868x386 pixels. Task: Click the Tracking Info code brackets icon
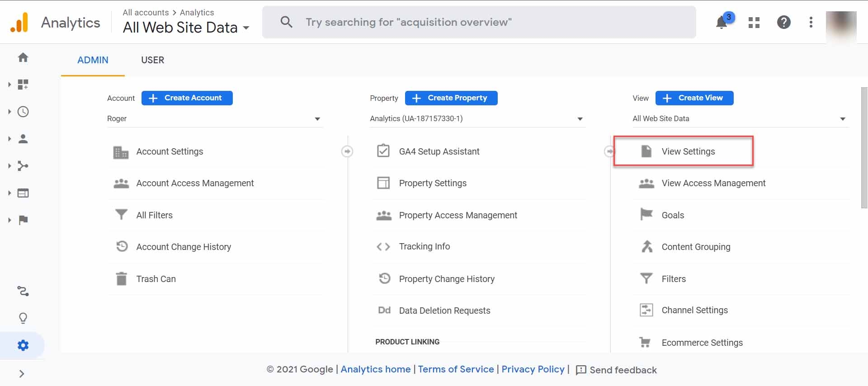point(383,247)
